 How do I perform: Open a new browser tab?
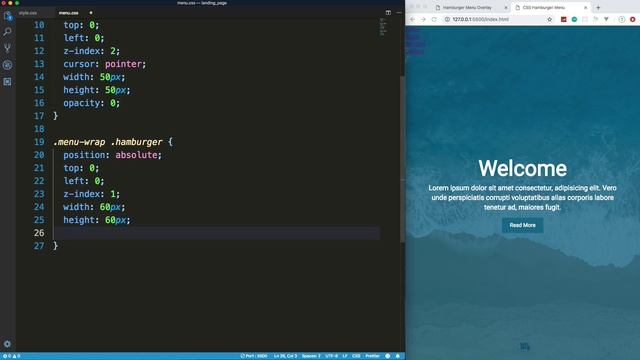pyautogui.click(x=598, y=7)
